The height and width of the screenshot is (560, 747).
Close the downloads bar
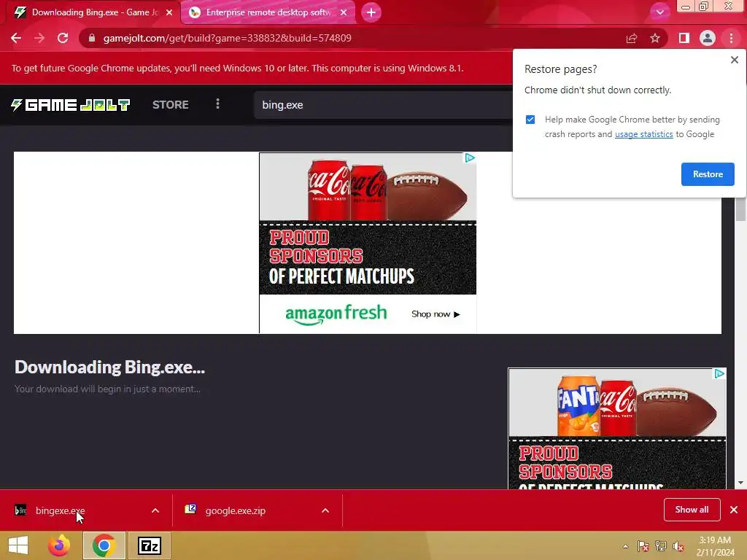point(734,510)
